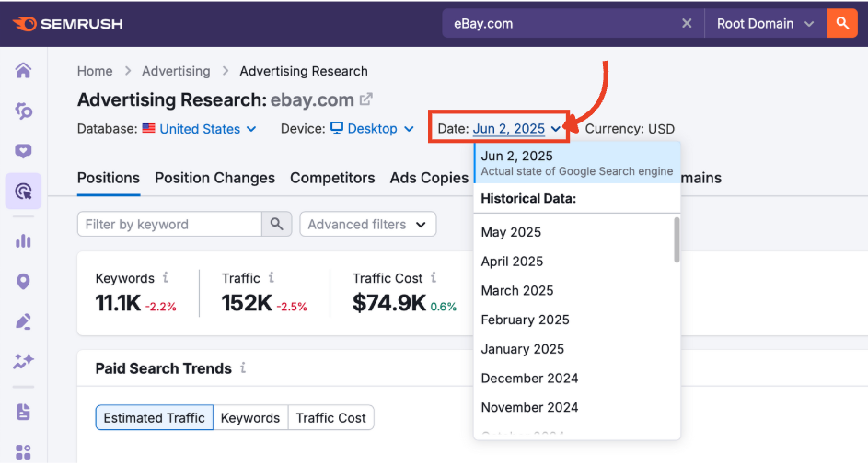
Task: Switch to the Ads Copies tab
Action: pyautogui.click(x=429, y=178)
